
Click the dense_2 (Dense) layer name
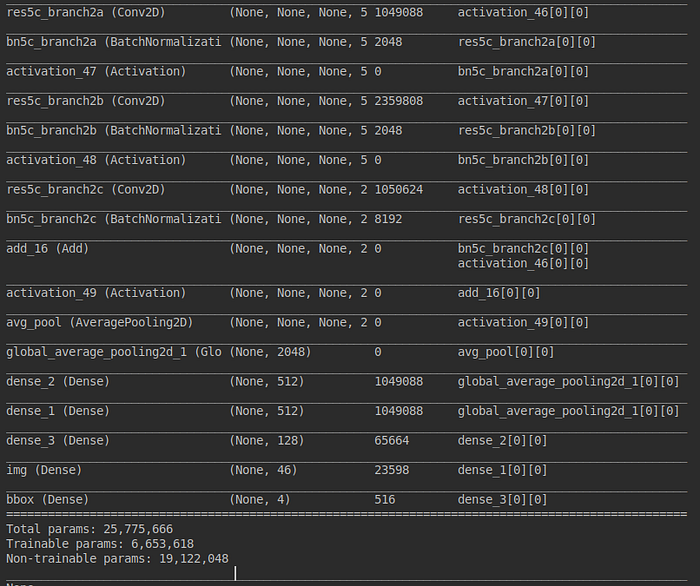58,382
